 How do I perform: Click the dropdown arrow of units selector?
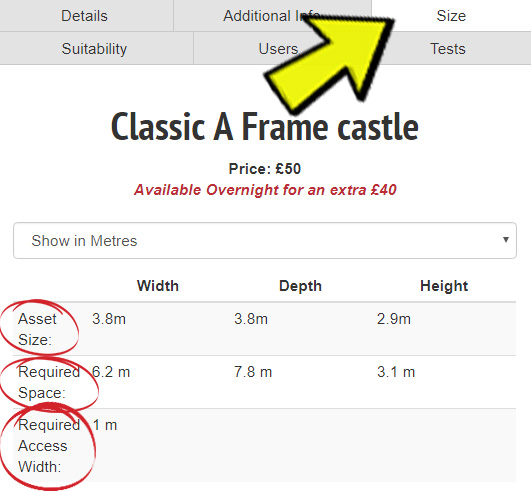pyautogui.click(x=506, y=240)
